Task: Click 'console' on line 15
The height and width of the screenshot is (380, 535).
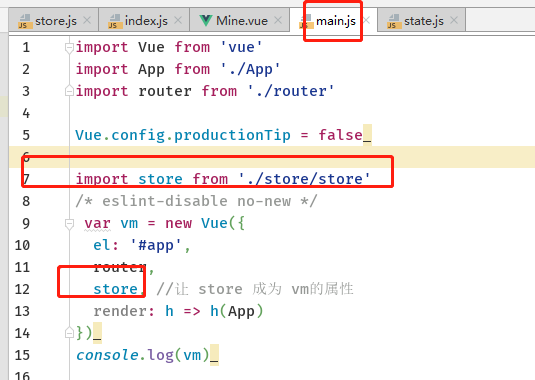Action: tap(107, 355)
